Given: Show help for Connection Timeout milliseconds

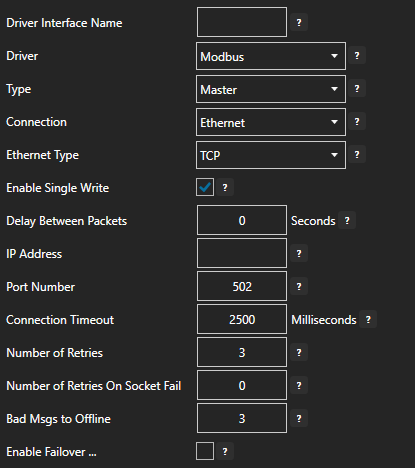Looking at the screenshot, I should [368, 319].
